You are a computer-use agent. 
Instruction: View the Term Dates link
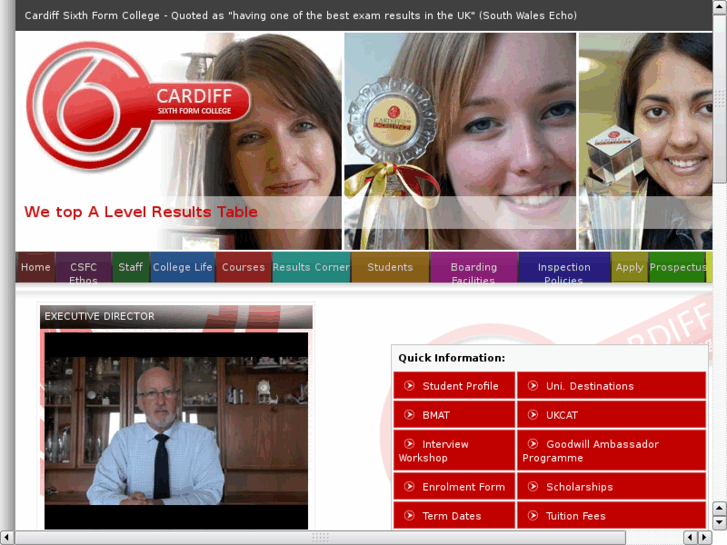[x=454, y=515]
